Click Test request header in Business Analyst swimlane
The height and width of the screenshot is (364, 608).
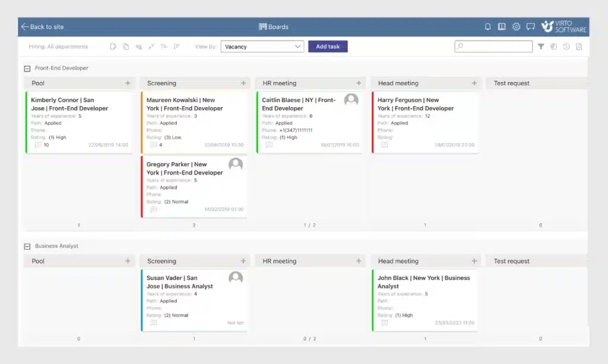tap(511, 261)
